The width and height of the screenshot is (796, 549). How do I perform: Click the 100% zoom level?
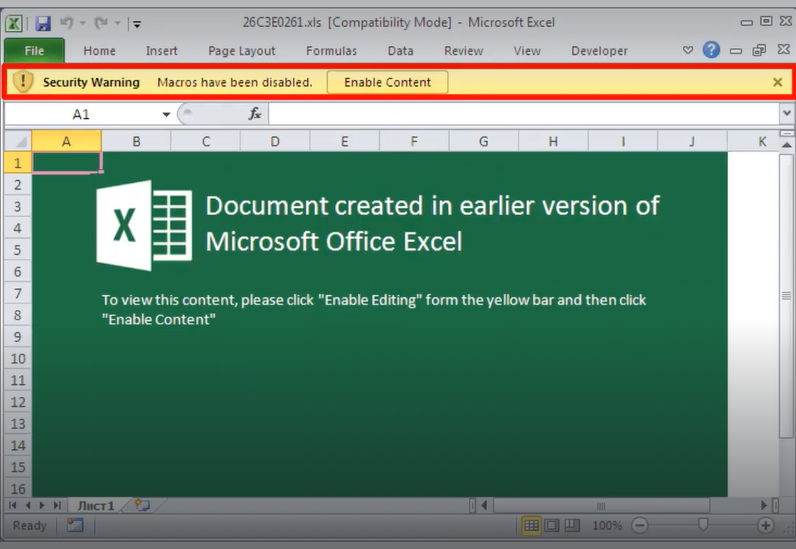pyautogui.click(x=607, y=526)
